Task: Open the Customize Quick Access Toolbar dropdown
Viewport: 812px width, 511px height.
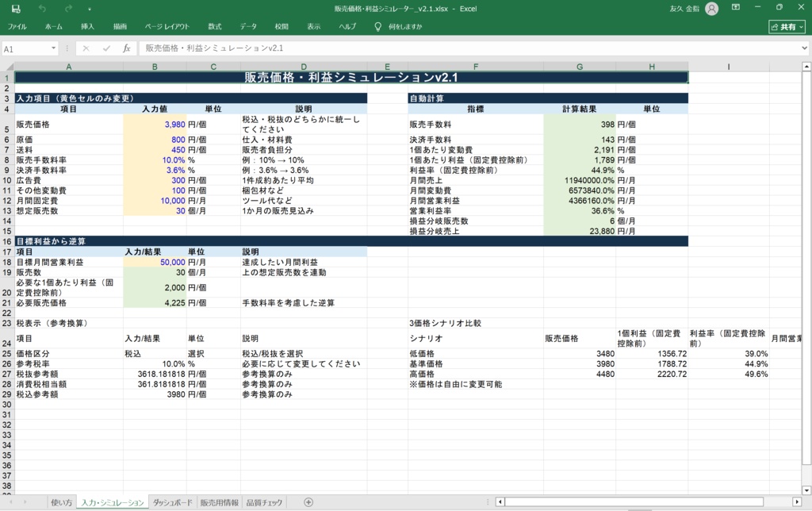Action: (x=90, y=10)
